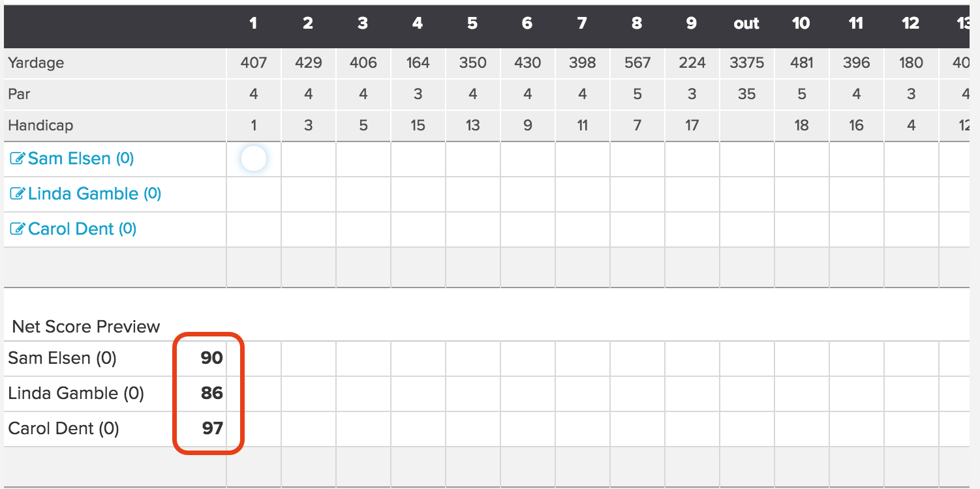This screenshot has height=489, width=980.
Task: Click edit icon beside Linda Gamble
Action: point(18,194)
